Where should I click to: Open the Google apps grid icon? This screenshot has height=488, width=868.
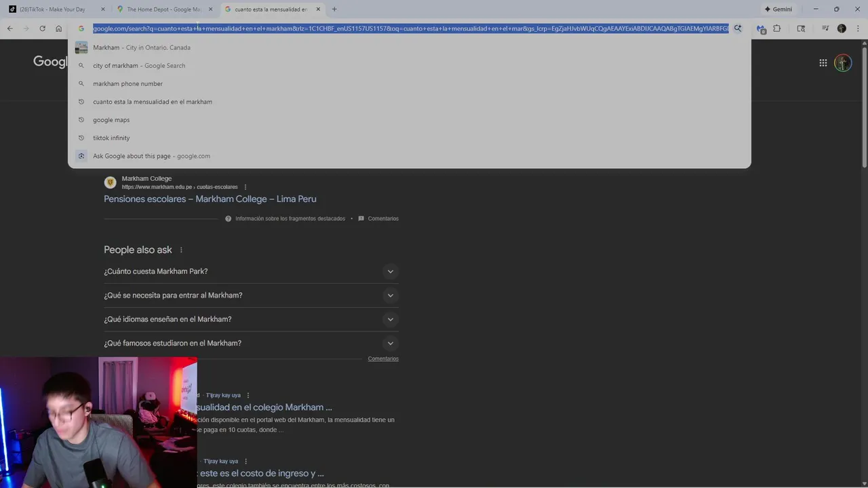[823, 62]
